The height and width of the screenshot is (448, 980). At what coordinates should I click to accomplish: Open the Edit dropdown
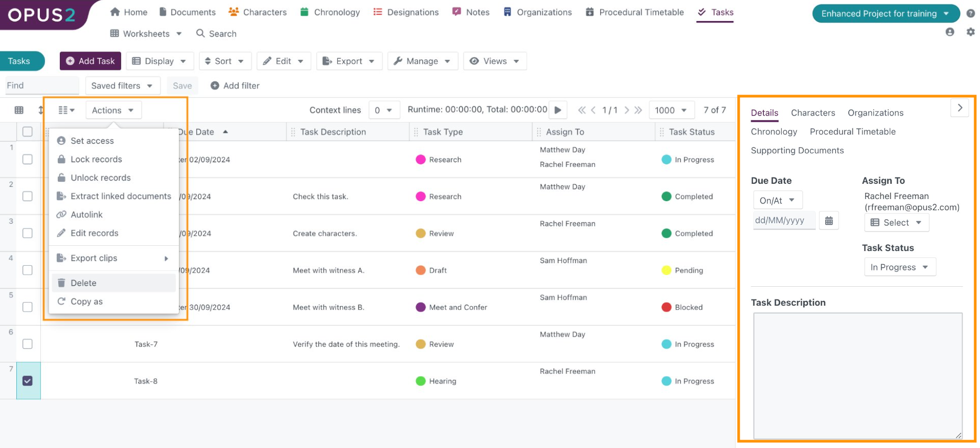284,61
